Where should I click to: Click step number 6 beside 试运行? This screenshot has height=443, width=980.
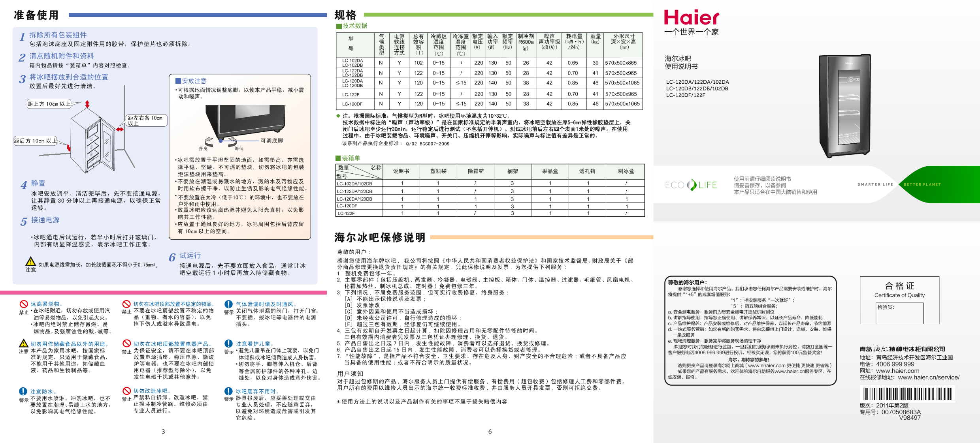[x=172, y=257]
